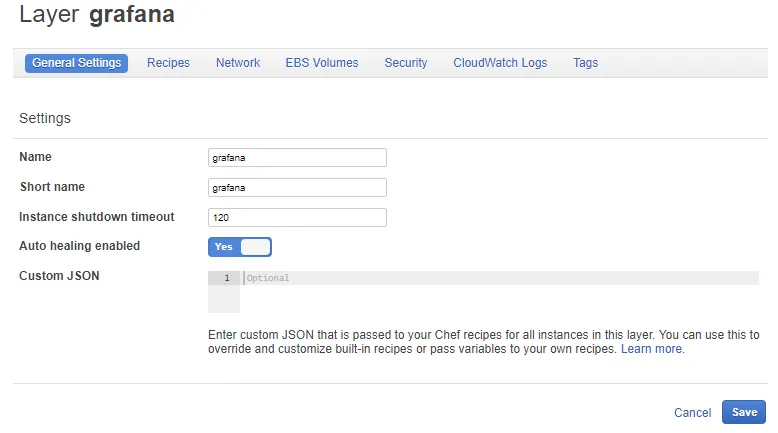Focus the Short name text field
Image resolution: width=778 pixels, height=433 pixels.
(x=297, y=188)
